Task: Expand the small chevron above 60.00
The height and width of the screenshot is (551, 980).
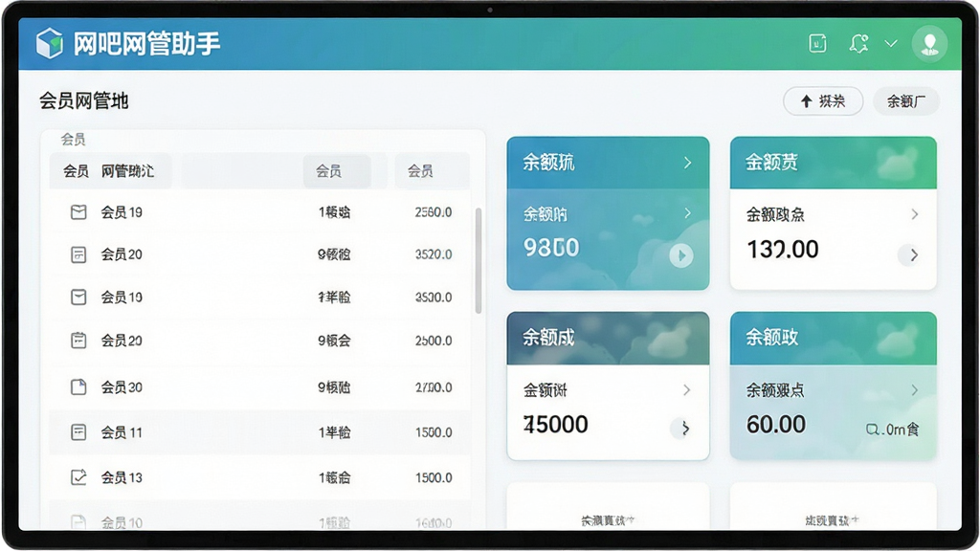Action: pyautogui.click(x=914, y=390)
